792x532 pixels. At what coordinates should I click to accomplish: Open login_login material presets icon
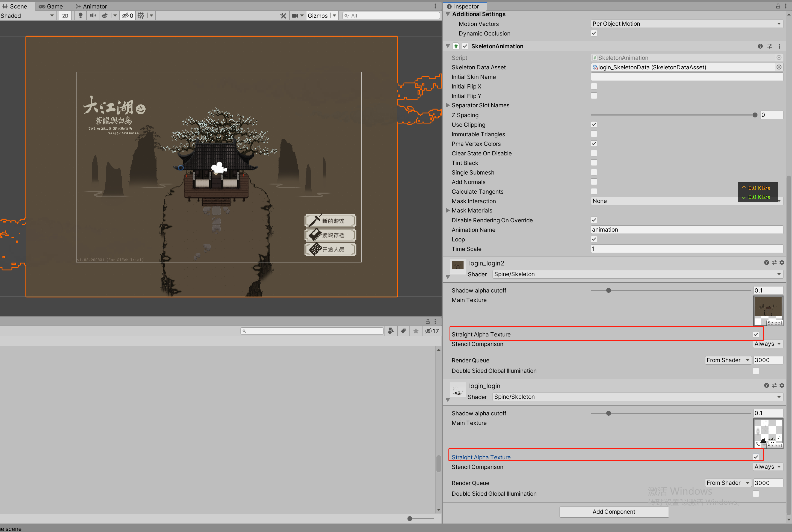[774, 385]
